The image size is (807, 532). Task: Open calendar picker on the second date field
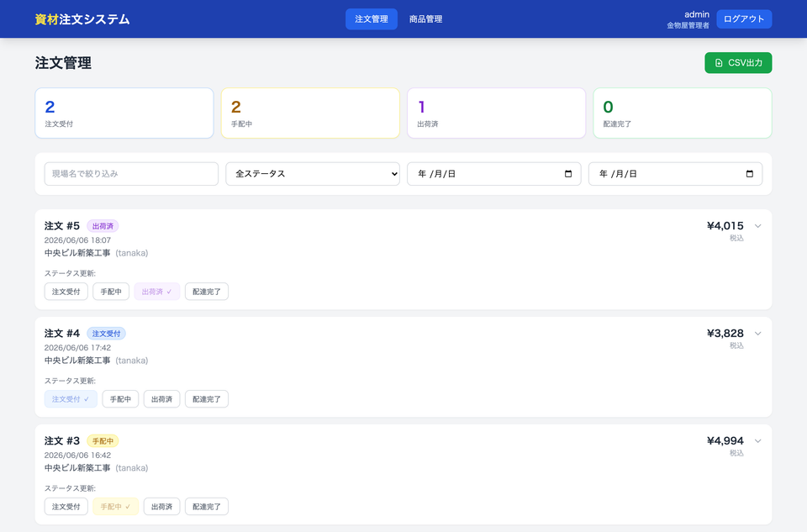click(749, 174)
